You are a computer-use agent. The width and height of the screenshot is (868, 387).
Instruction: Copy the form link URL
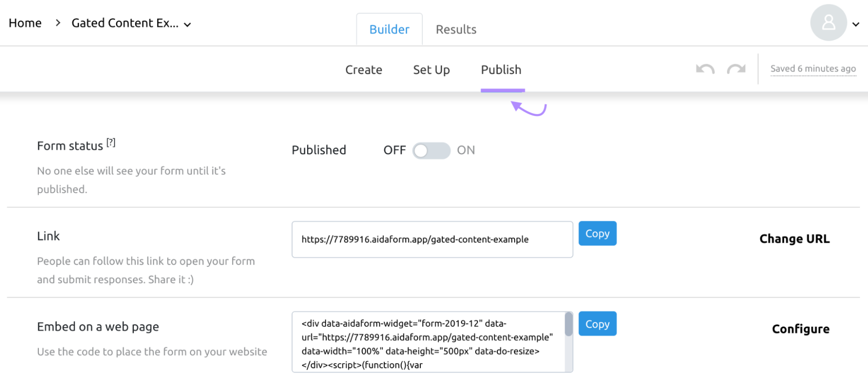pos(597,234)
